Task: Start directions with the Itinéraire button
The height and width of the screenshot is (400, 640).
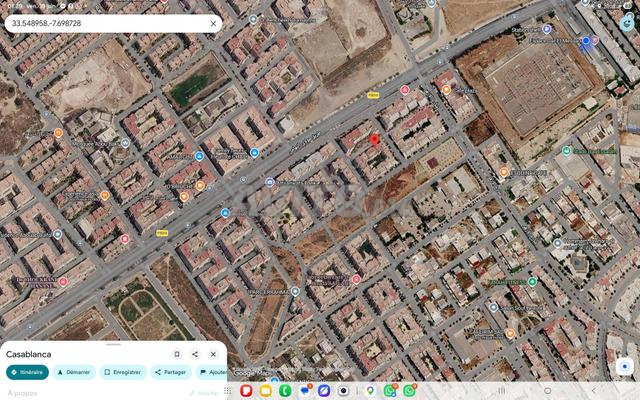Action: click(27, 372)
